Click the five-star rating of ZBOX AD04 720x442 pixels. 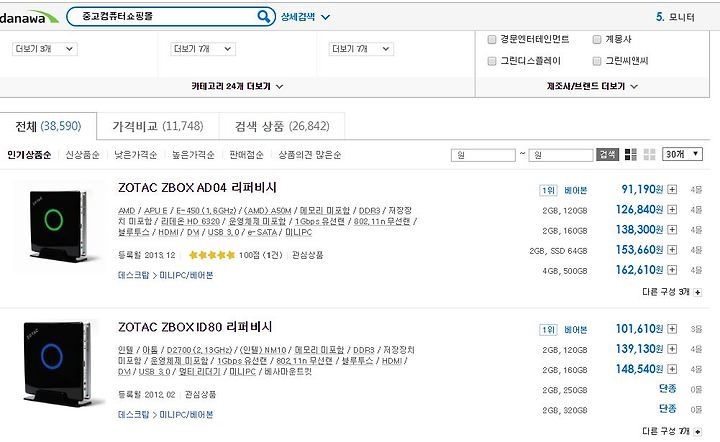tap(212, 255)
